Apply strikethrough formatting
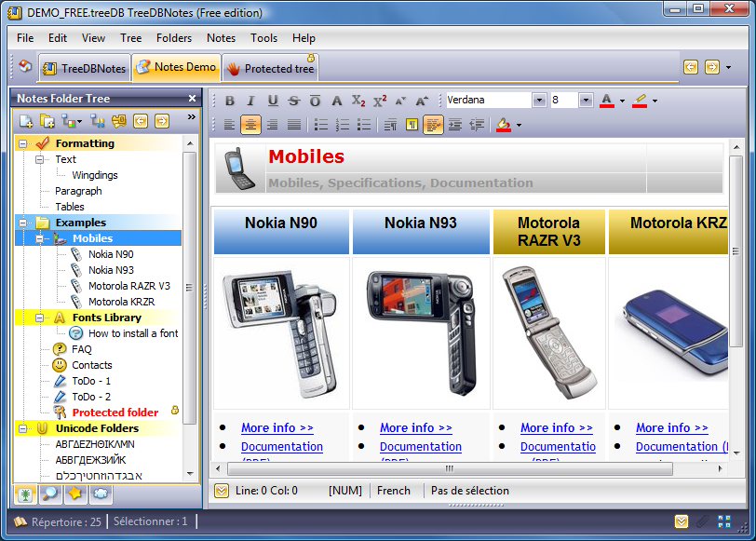This screenshot has height=541, width=756. [293, 101]
